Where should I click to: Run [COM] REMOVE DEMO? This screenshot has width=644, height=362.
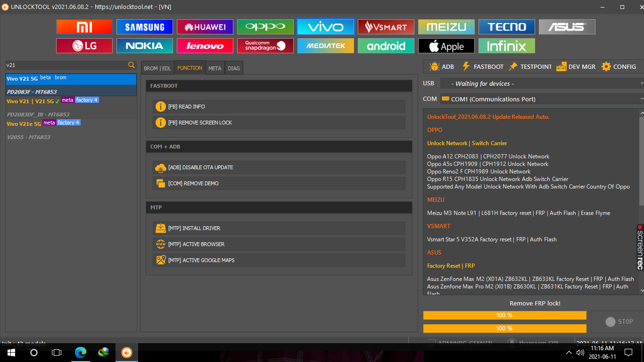(x=279, y=183)
